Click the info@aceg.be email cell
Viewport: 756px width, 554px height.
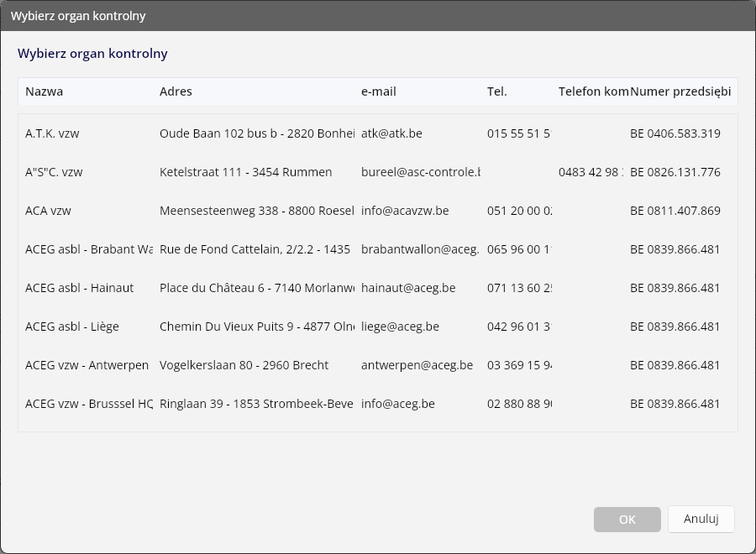(x=398, y=403)
